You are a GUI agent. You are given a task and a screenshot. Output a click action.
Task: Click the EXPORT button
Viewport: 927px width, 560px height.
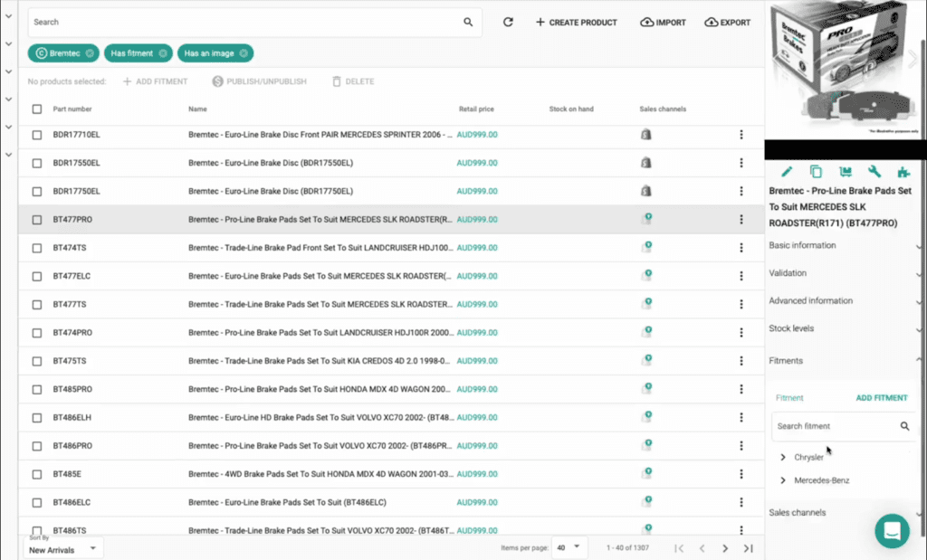(x=727, y=23)
